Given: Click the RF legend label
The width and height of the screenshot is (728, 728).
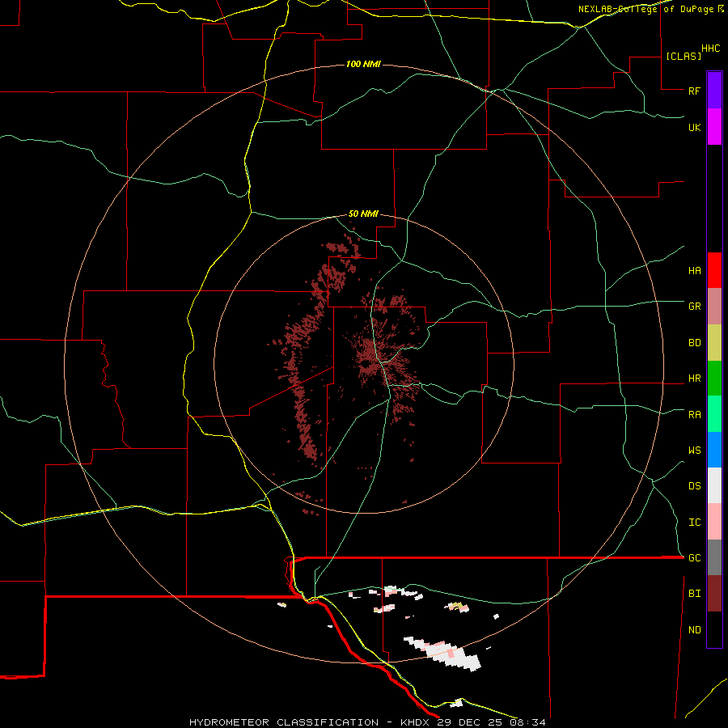Looking at the screenshot, I should [x=694, y=91].
